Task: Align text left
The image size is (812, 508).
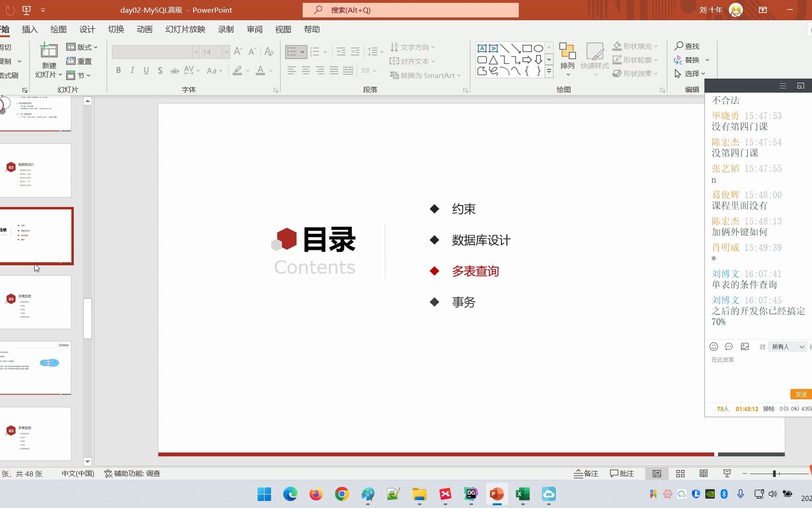Action: click(x=291, y=71)
